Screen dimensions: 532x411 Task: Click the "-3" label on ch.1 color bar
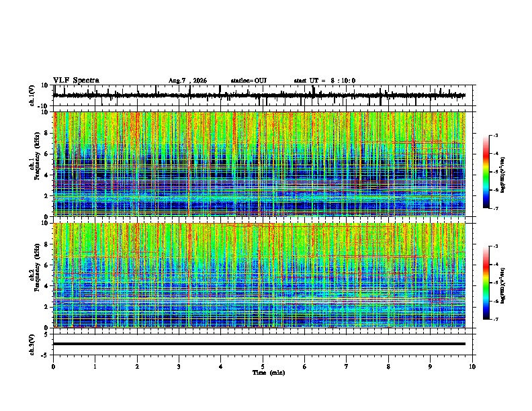[495, 136]
